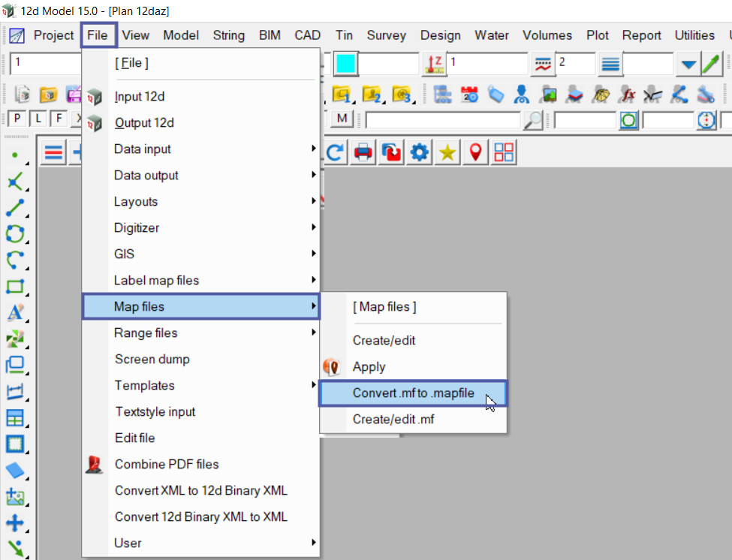Open the BIM menu

point(270,35)
